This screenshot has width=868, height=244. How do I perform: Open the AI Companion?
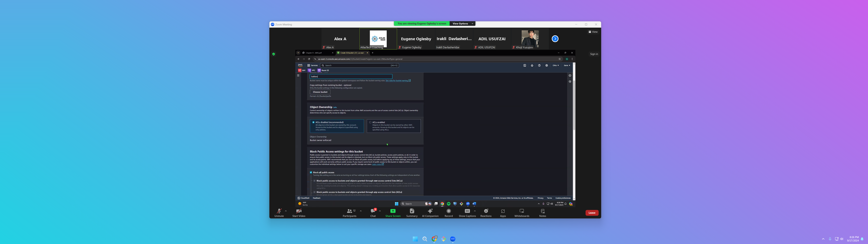430,211
